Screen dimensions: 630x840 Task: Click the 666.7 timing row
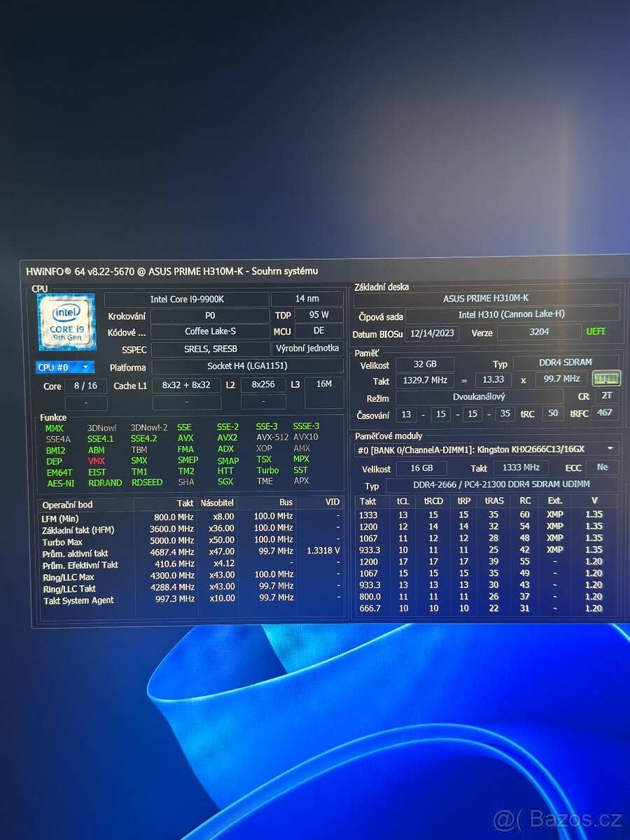[486, 608]
